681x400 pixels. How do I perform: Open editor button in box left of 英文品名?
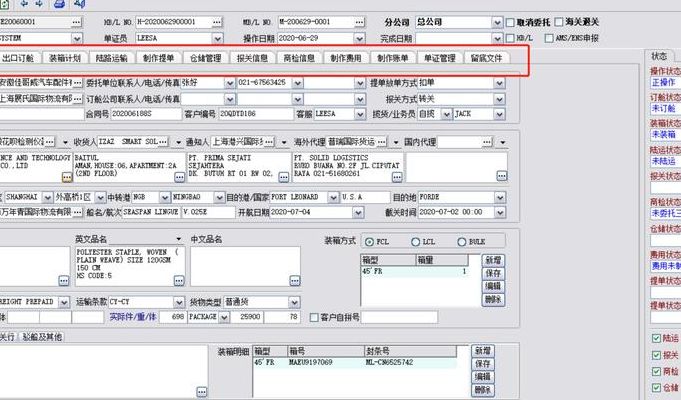coord(63,281)
